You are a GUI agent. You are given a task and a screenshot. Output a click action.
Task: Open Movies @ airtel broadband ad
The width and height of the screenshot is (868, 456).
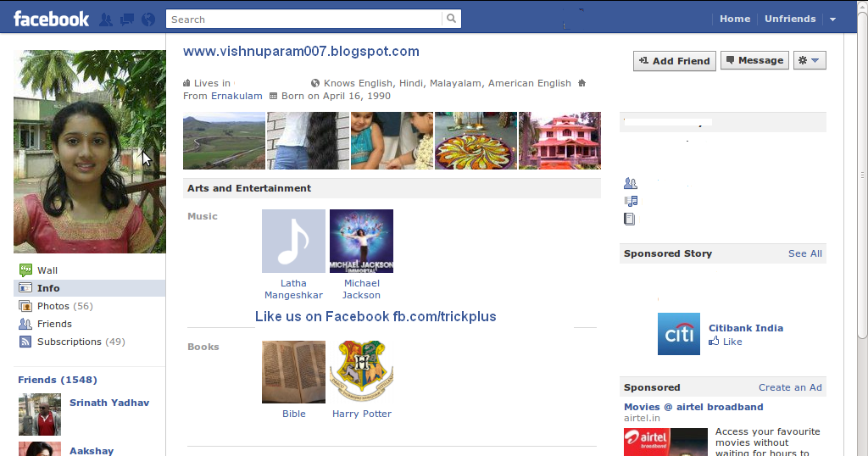[x=693, y=407]
